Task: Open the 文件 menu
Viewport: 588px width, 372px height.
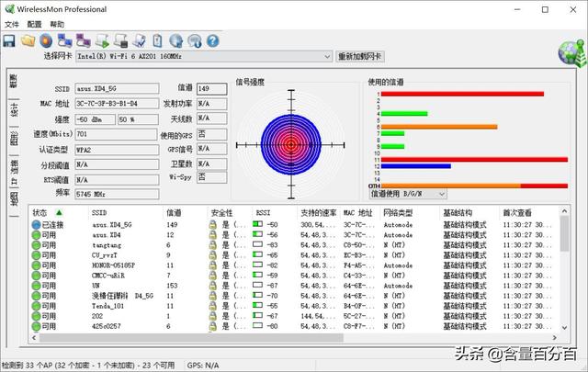Action: 12,25
